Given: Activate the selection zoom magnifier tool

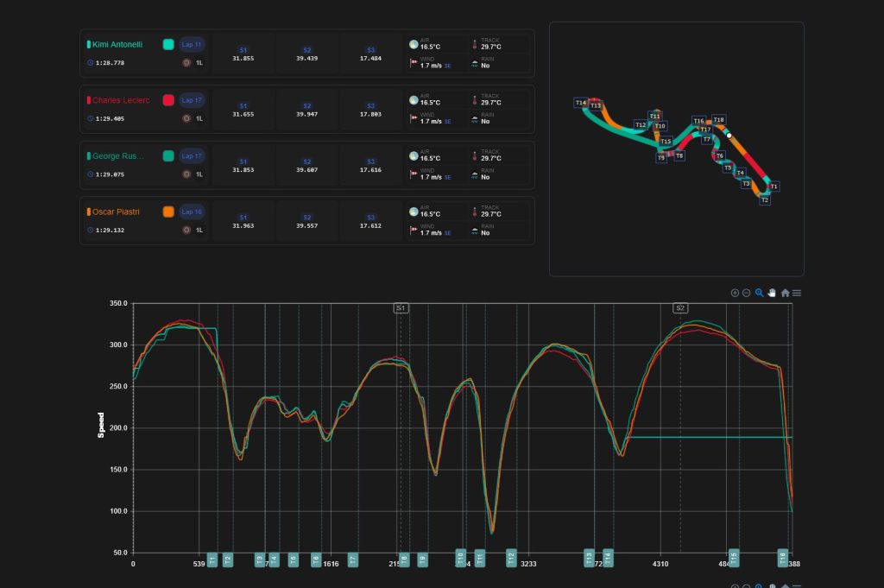Looking at the screenshot, I should pos(760,293).
